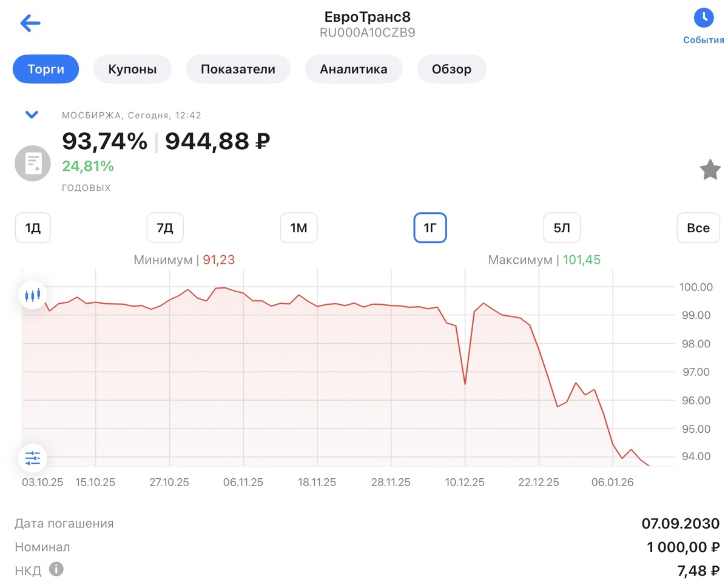Switch to the Купоны tab
This screenshot has height=588, width=728.
132,69
